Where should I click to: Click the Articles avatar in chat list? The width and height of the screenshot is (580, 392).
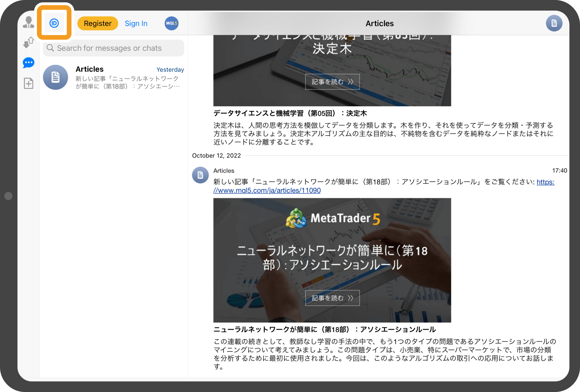click(55, 77)
